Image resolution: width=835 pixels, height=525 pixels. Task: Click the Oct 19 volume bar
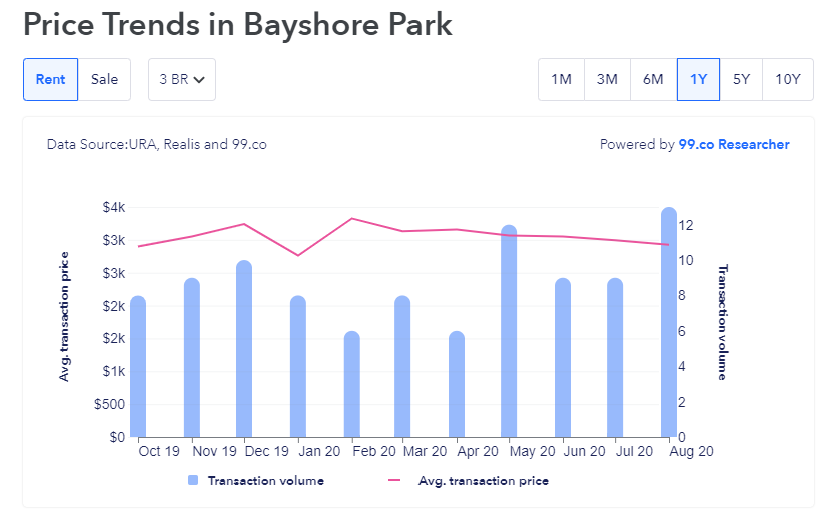[x=138, y=366]
